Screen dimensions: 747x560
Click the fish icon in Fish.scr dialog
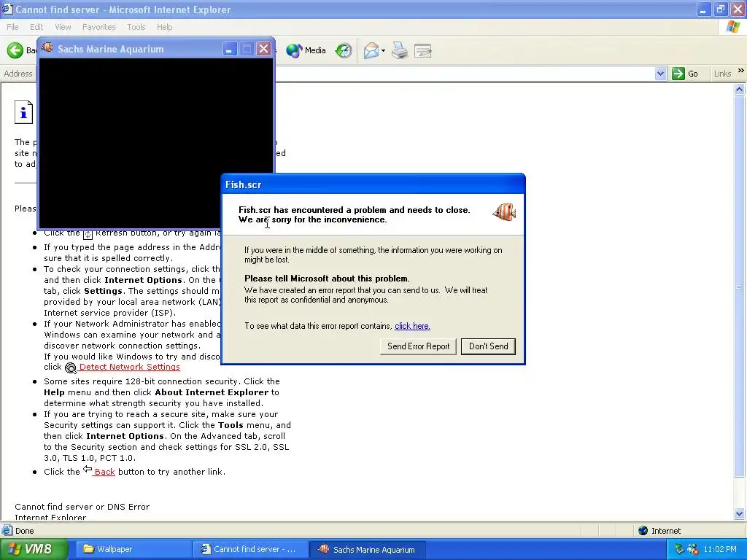coord(505,212)
